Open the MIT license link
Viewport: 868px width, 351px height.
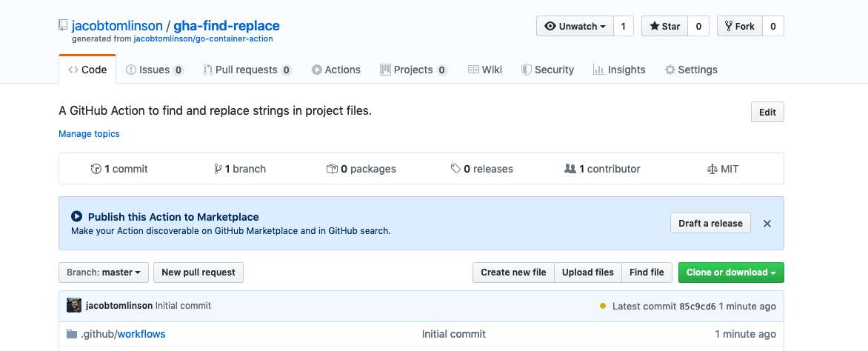coord(723,169)
